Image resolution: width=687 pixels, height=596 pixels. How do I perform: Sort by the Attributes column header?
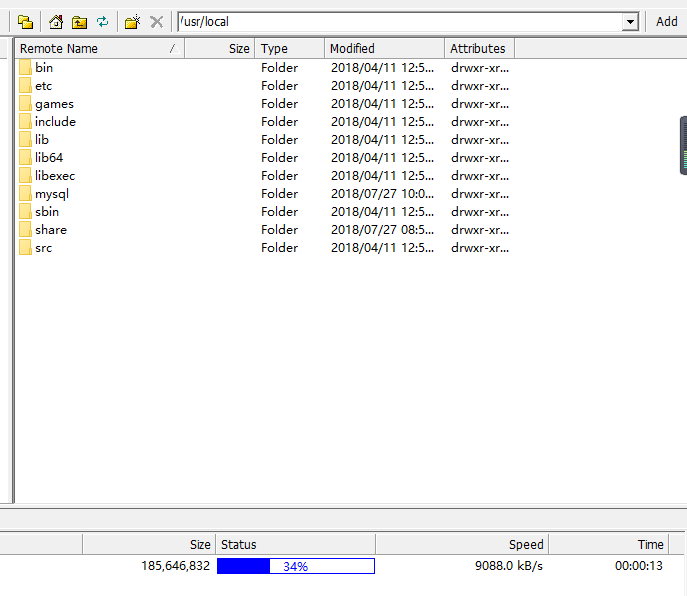coord(479,48)
